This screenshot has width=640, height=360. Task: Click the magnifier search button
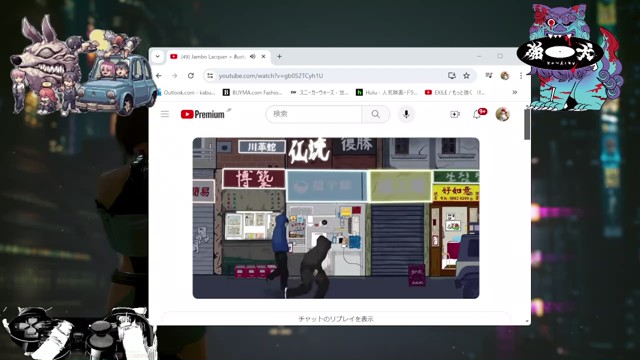click(376, 114)
